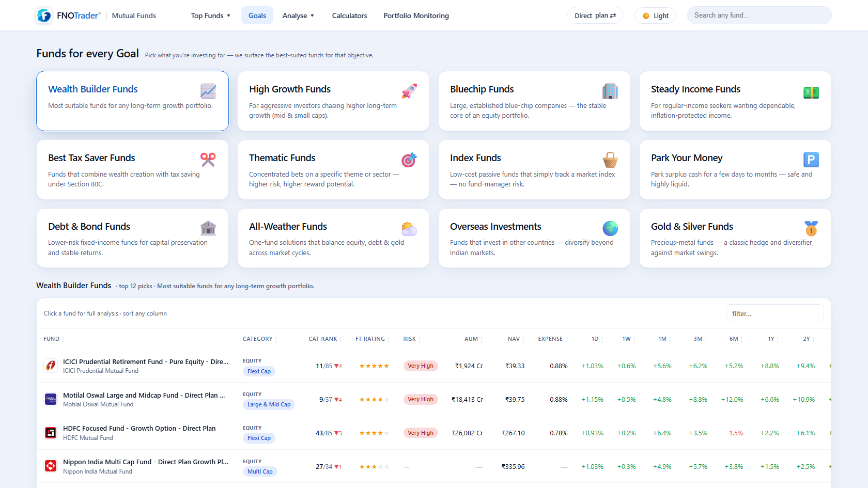Click the Steady Income money icon

pos(811,92)
